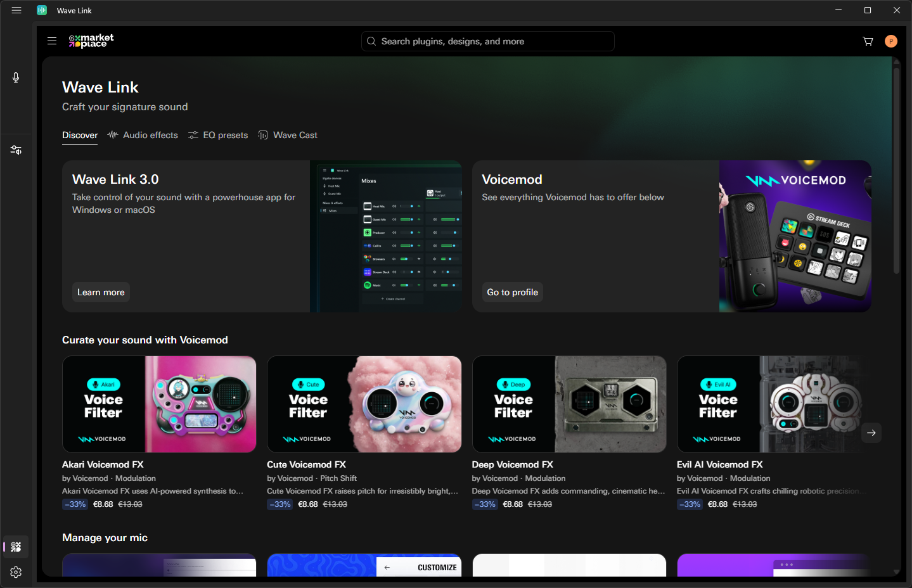Viewport: 912px width, 588px height.
Task: Open the Akari Voicemod FX thumbnail
Action: pyautogui.click(x=159, y=404)
